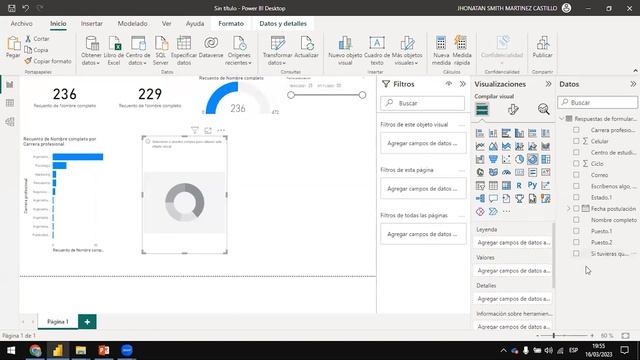
Task: Open the Más objetos visuales dropdown
Action: click(407, 59)
